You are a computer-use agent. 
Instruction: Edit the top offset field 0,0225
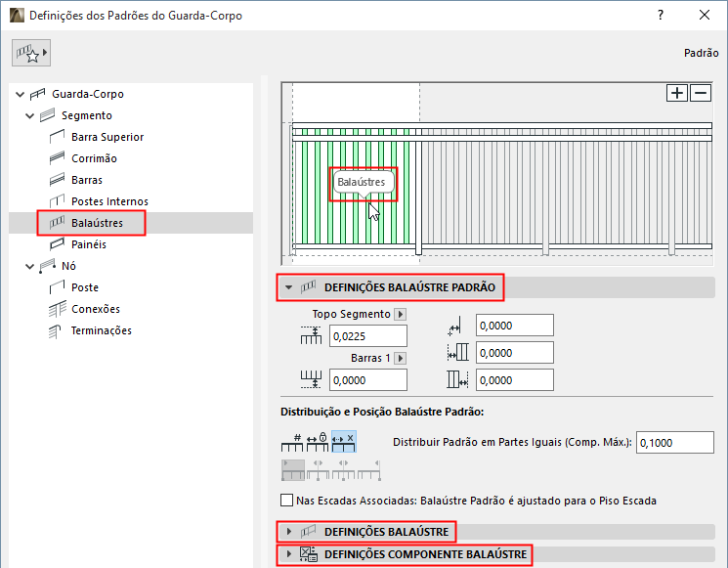(x=368, y=336)
